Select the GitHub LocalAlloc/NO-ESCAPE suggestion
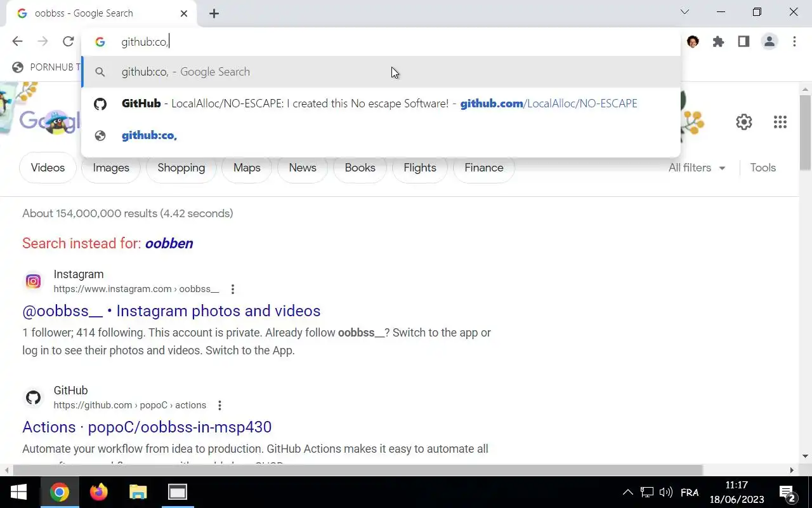Screen dimensions: 812x508 click(381, 104)
